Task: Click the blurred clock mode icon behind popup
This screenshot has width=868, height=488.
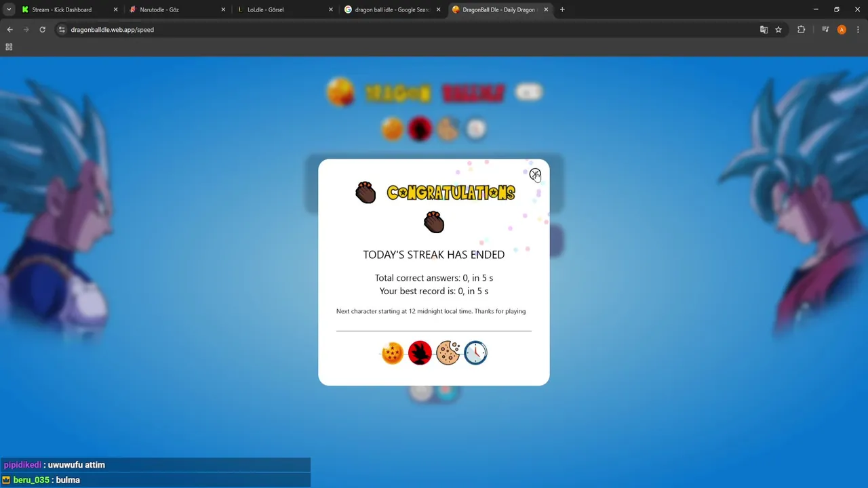Action: (x=476, y=129)
